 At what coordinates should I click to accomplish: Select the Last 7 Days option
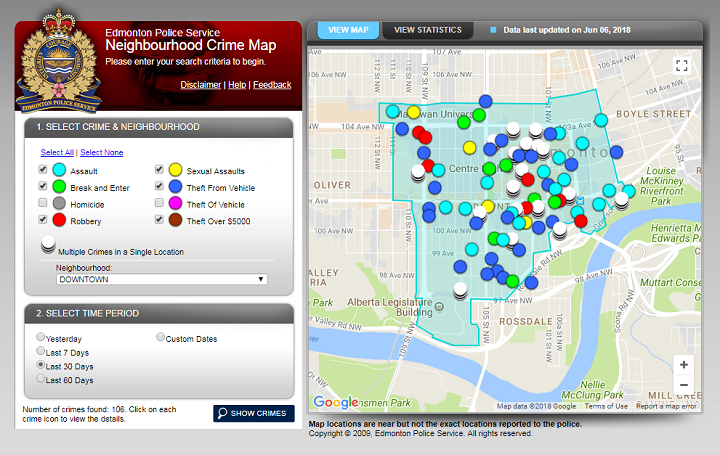pos(40,351)
